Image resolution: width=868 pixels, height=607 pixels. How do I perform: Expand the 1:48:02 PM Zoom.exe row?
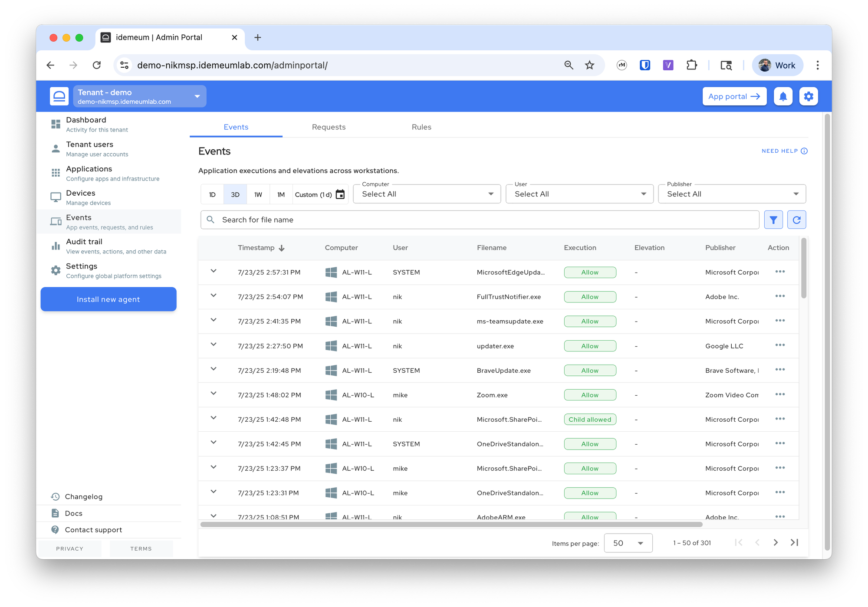pos(214,394)
